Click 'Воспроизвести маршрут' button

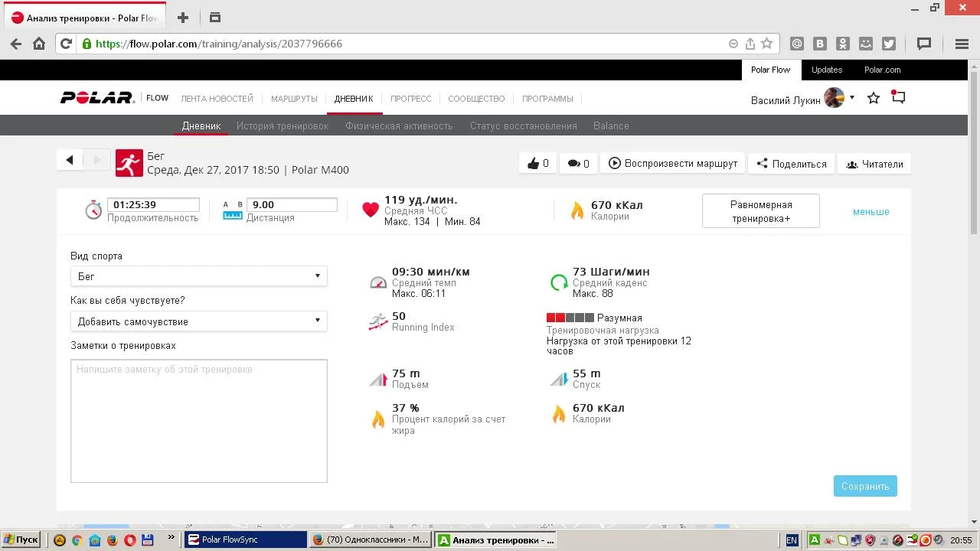click(x=672, y=163)
